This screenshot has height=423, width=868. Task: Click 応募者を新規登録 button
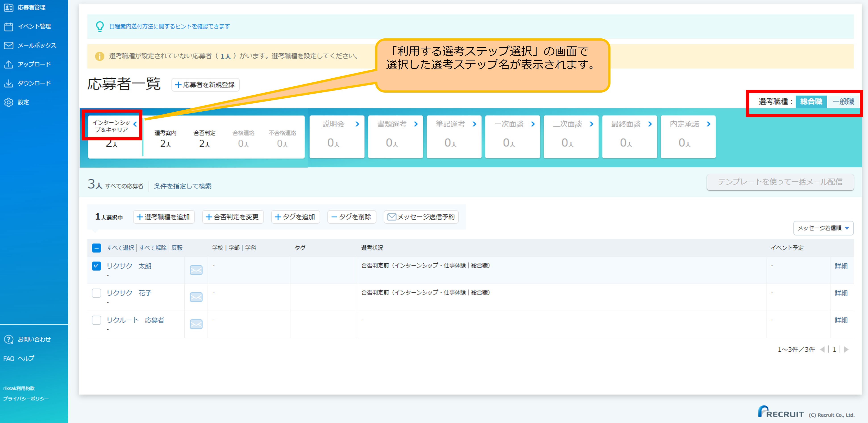[205, 85]
